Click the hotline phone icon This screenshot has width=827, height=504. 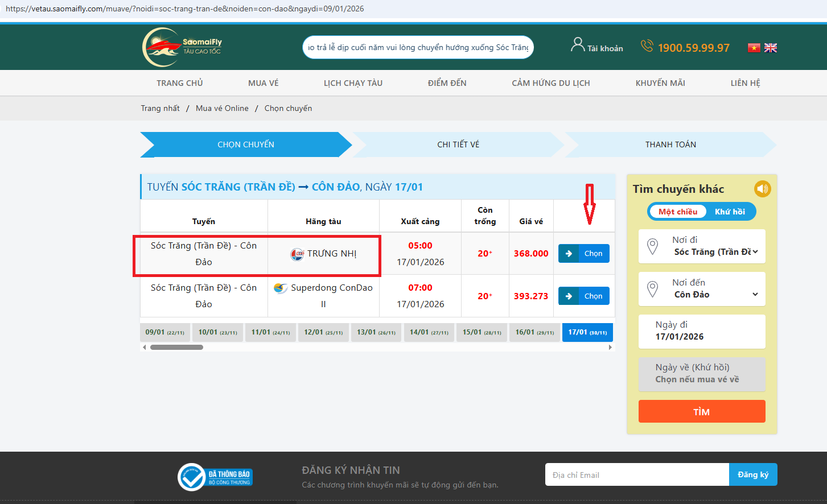click(647, 46)
